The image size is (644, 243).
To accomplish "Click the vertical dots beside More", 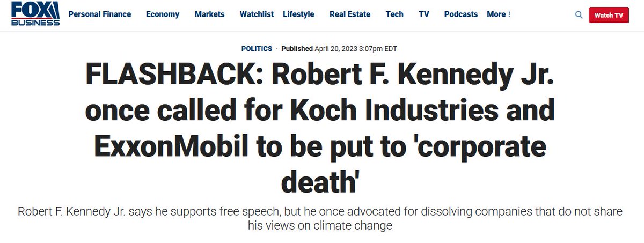I will pyautogui.click(x=509, y=14).
